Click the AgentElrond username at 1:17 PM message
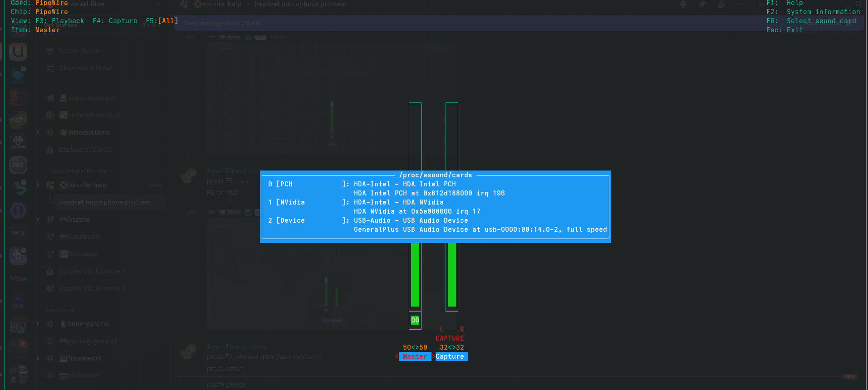The image size is (868, 390). click(226, 347)
